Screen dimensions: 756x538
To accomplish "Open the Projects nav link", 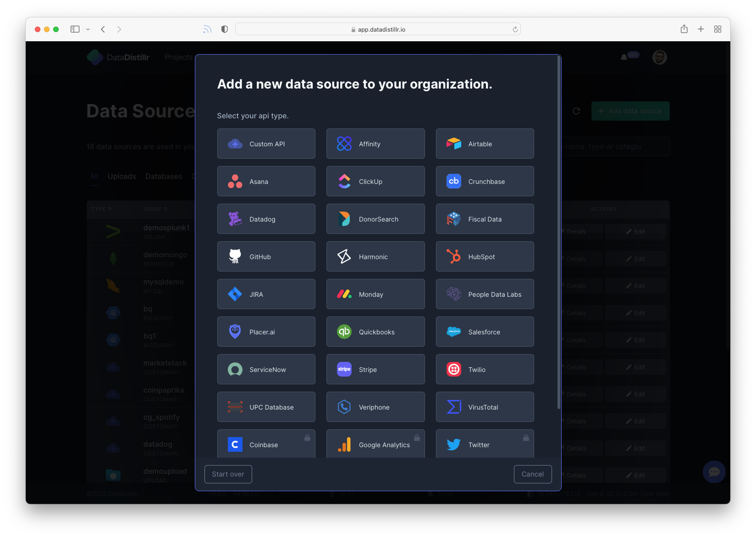I will point(179,57).
